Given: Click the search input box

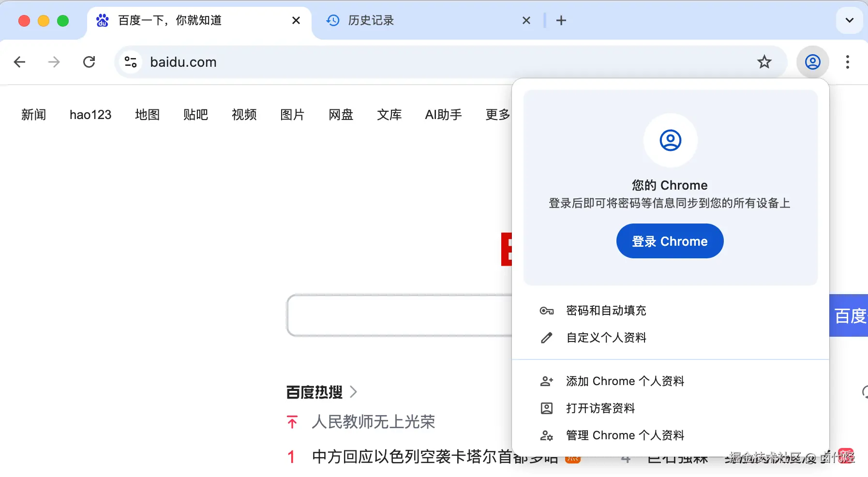Looking at the screenshot, I should point(397,315).
